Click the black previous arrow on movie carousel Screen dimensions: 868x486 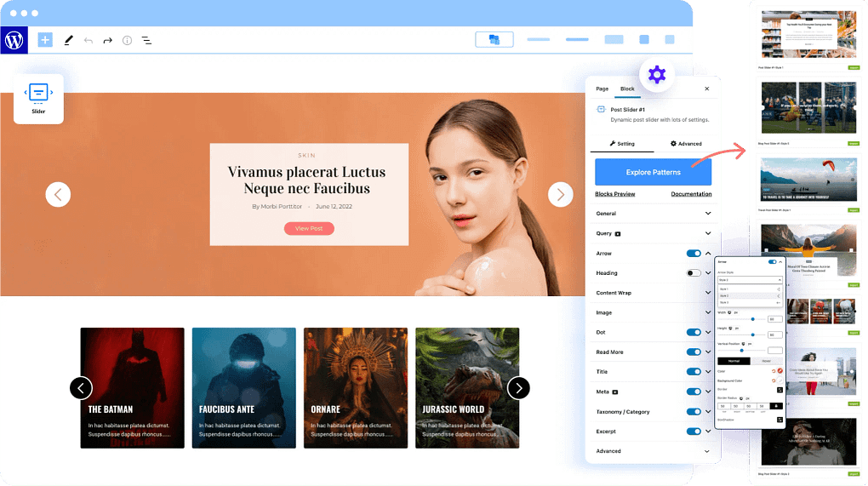81,388
